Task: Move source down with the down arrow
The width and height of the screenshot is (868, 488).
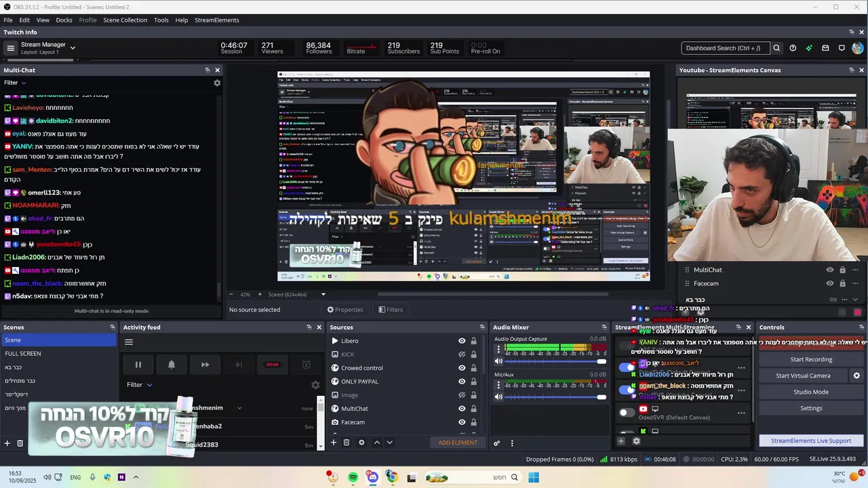Action: tap(389, 443)
